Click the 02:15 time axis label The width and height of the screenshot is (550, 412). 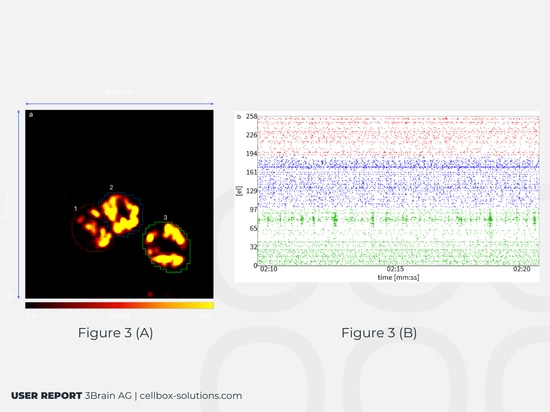pyautogui.click(x=395, y=269)
